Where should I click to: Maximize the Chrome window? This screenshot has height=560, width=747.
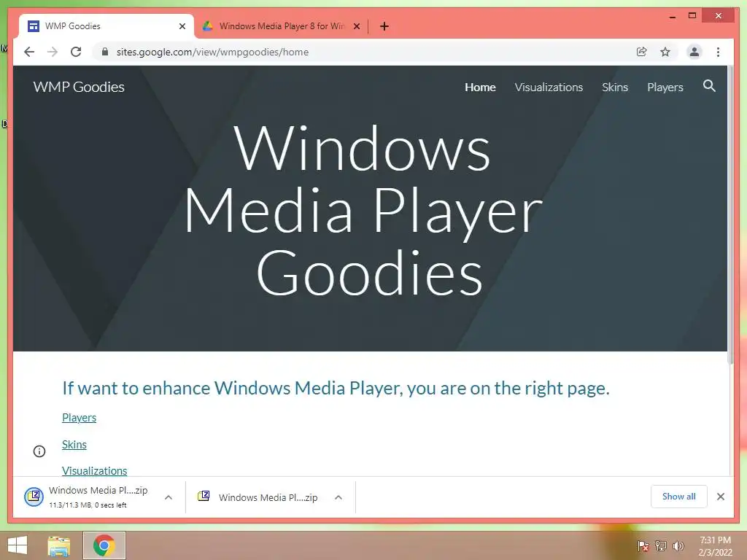(x=692, y=16)
